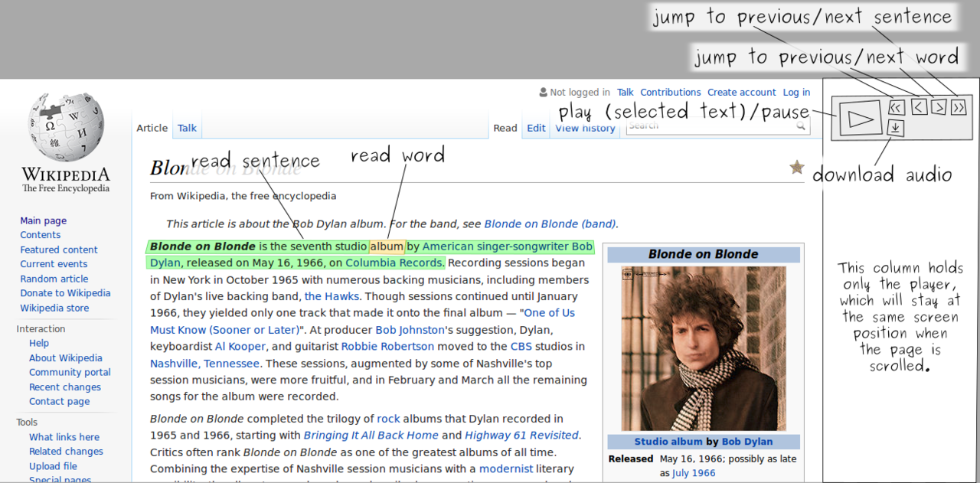The width and height of the screenshot is (980, 483).
Task: Open the Contributions link
Action: click(671, 92)
